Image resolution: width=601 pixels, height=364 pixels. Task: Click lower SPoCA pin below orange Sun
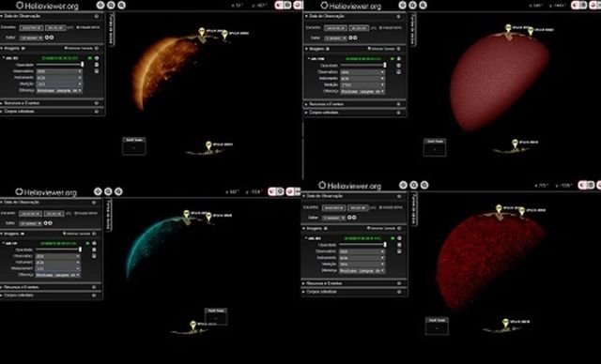click(x=208, y=145)
